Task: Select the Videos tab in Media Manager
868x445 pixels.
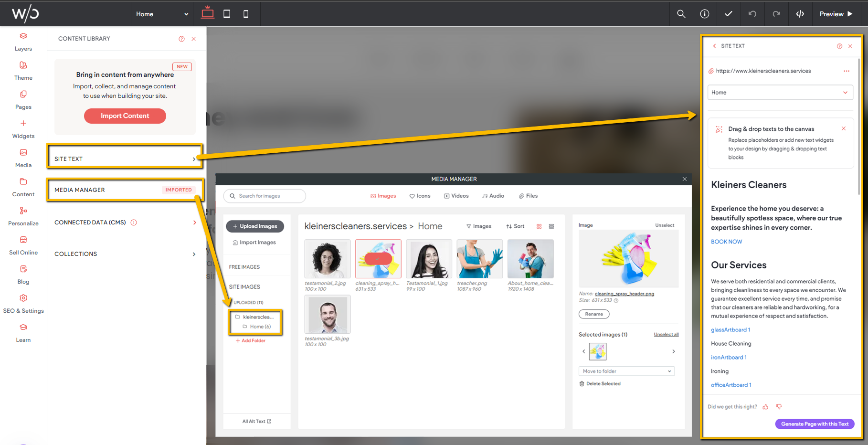Action: (x=456, y=196)
